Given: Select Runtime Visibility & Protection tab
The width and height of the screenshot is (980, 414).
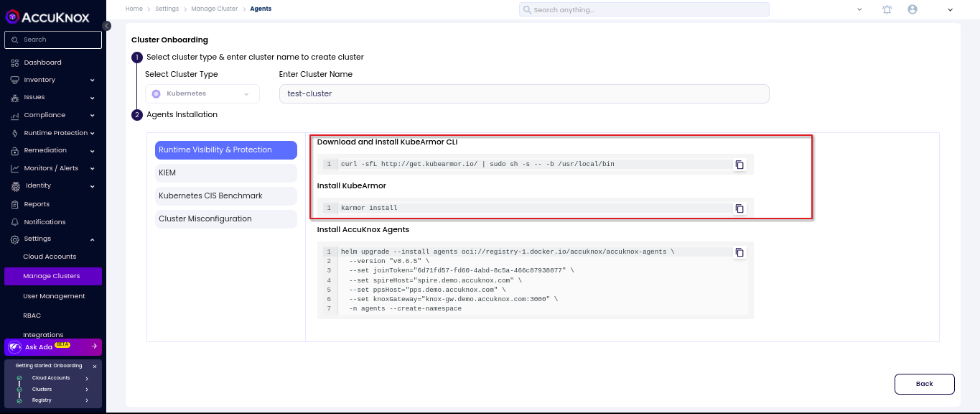Looking at the screenshot, I should coord(225,149).
